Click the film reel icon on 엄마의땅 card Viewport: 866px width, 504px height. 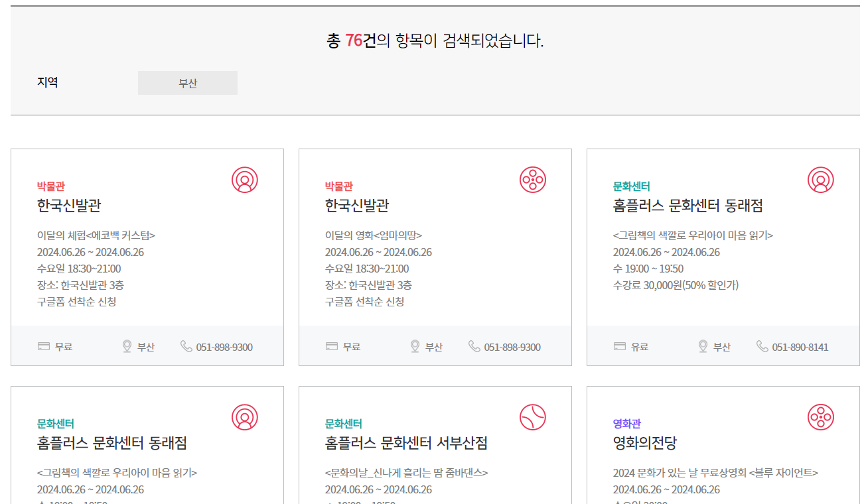tap(533, 180)
